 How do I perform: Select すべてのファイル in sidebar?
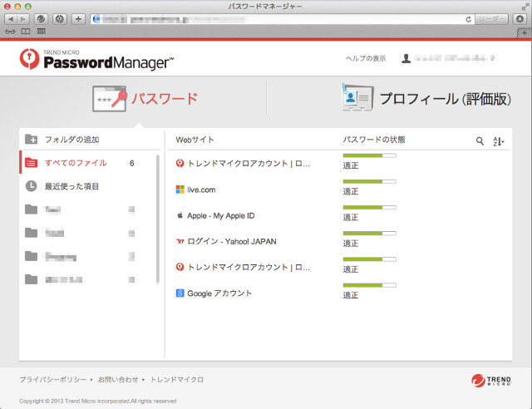[90, 163]
